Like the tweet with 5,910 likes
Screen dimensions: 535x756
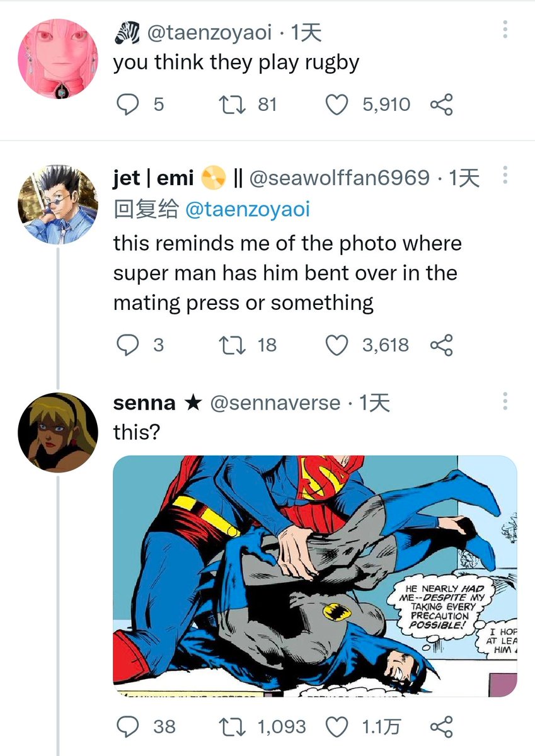(x=337, y=105)
